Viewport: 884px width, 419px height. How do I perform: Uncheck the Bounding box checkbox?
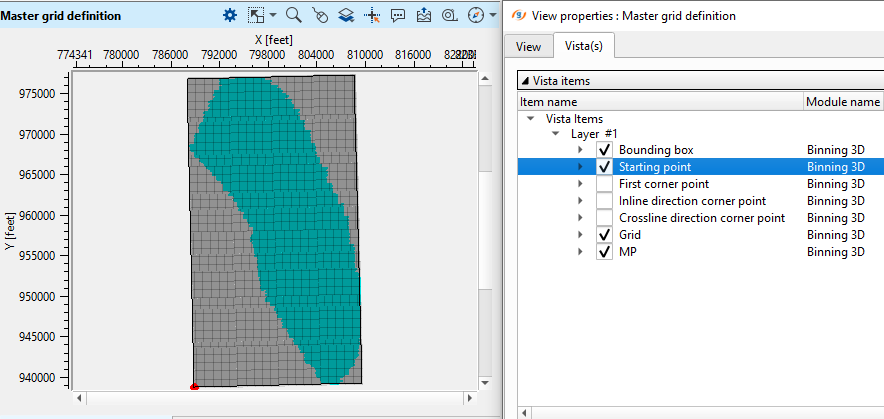pos(604,150)
